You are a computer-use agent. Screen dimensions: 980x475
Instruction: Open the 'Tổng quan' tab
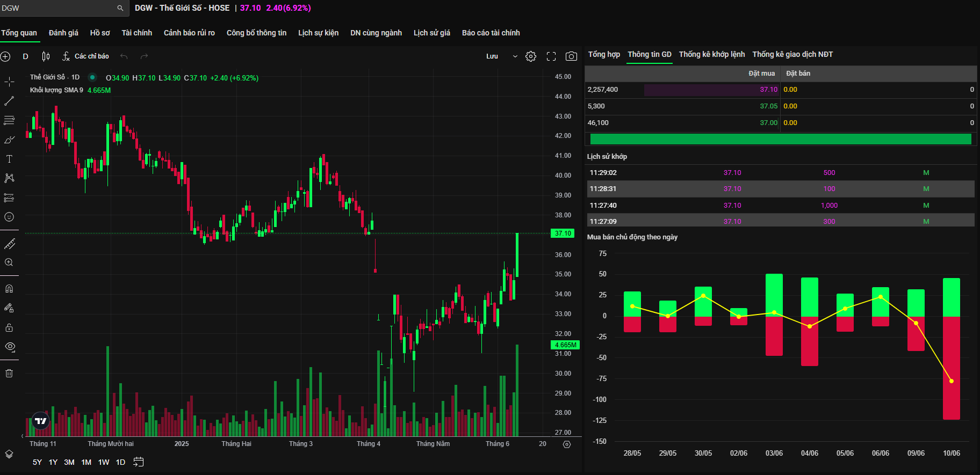[x=19, y=33]
